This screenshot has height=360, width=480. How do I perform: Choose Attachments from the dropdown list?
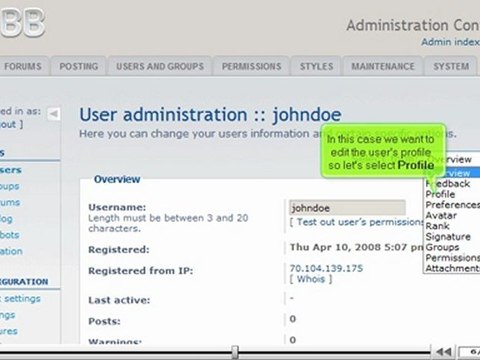[452, 268]
